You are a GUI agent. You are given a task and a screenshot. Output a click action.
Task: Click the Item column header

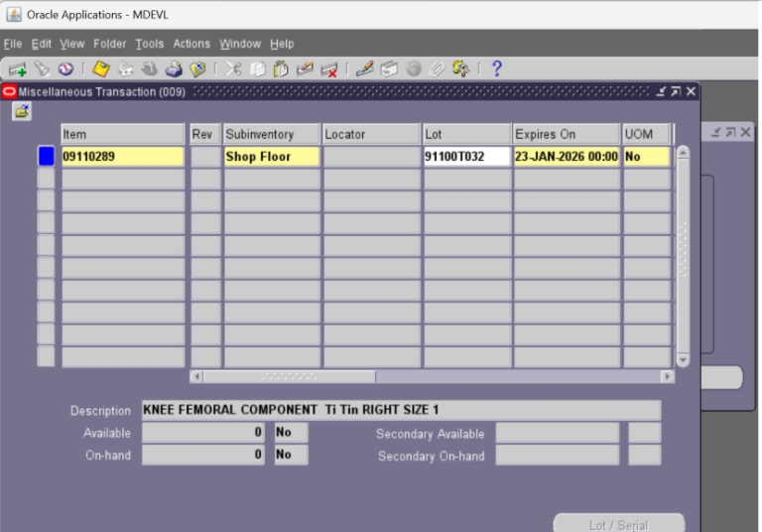tap(122, 134)
